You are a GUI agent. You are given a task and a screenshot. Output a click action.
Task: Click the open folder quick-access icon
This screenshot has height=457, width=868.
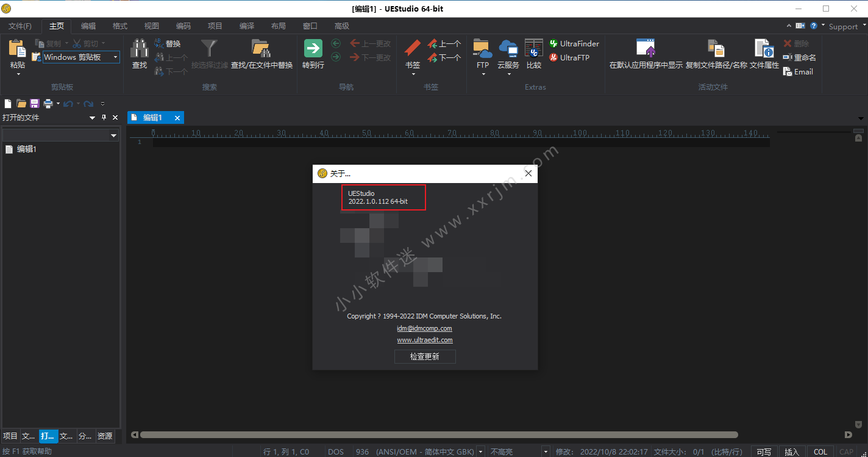(21, 104)
